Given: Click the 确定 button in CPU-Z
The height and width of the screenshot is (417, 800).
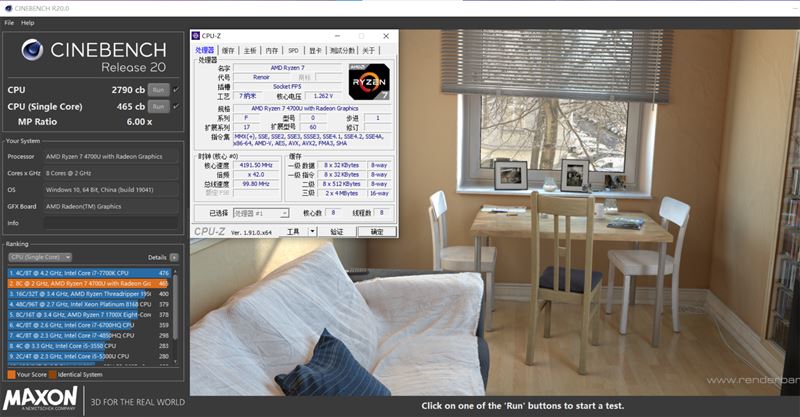Looking at the screenshot, I should pyautogui.click(x=377, y=232).
